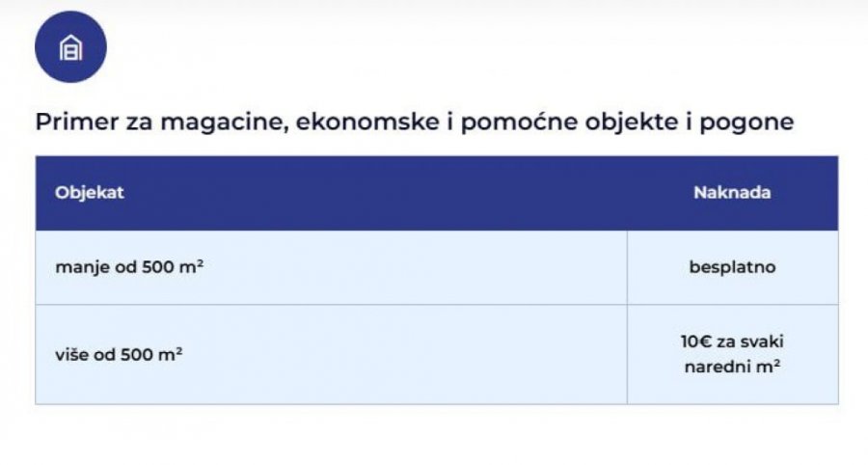Select the "više od 500 m²" row label
The height and width of the screenshot is (465, 868).
pos(119,354)
